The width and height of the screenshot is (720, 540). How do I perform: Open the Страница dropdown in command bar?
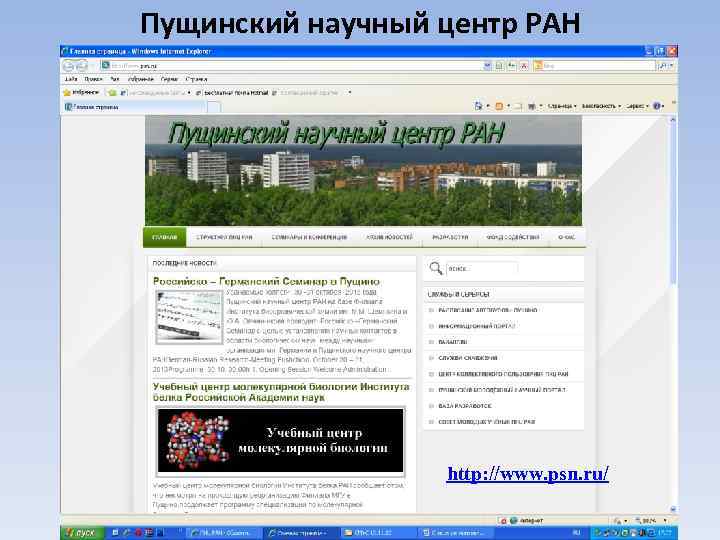click(562, 106)
